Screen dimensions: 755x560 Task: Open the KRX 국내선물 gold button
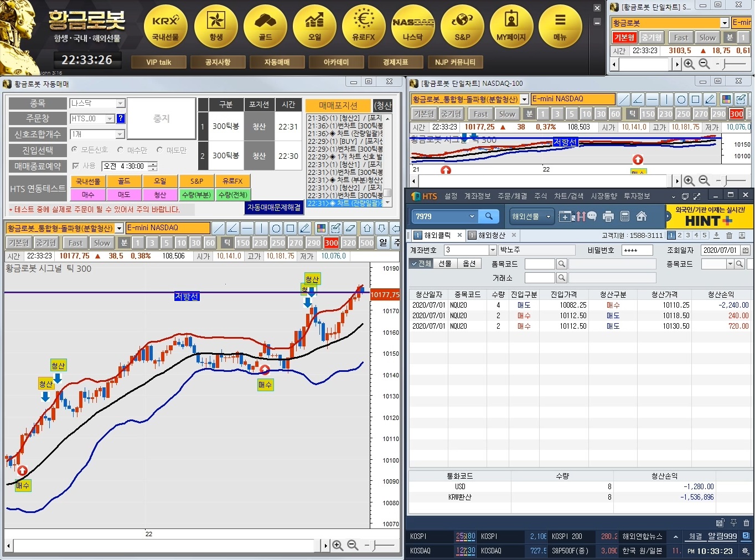(x=166, y=27)
